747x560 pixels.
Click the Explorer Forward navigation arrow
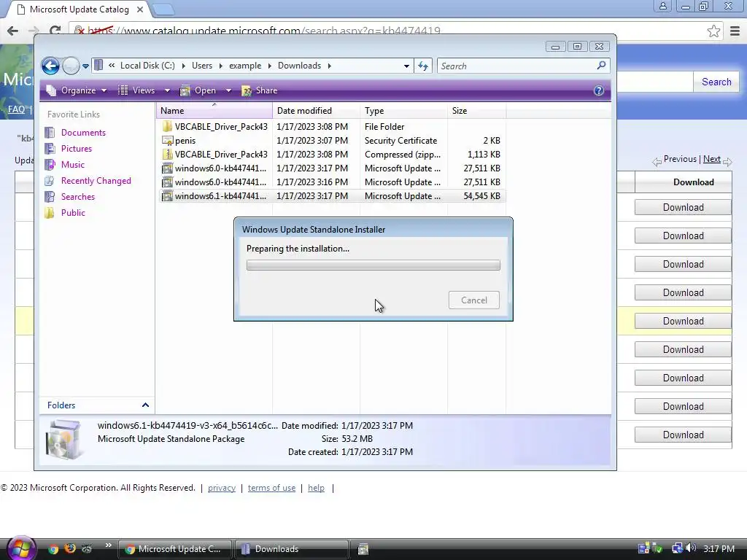[x=71, y=66]
